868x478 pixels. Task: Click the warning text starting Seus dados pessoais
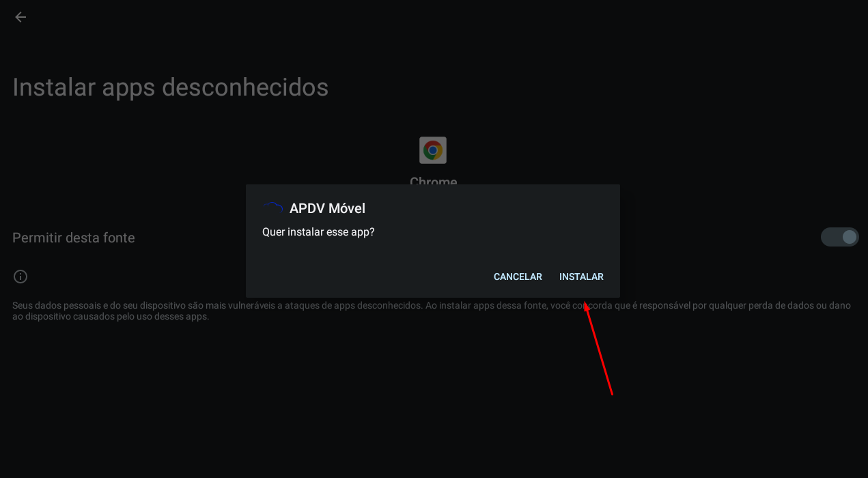click(x=432, y=311)
